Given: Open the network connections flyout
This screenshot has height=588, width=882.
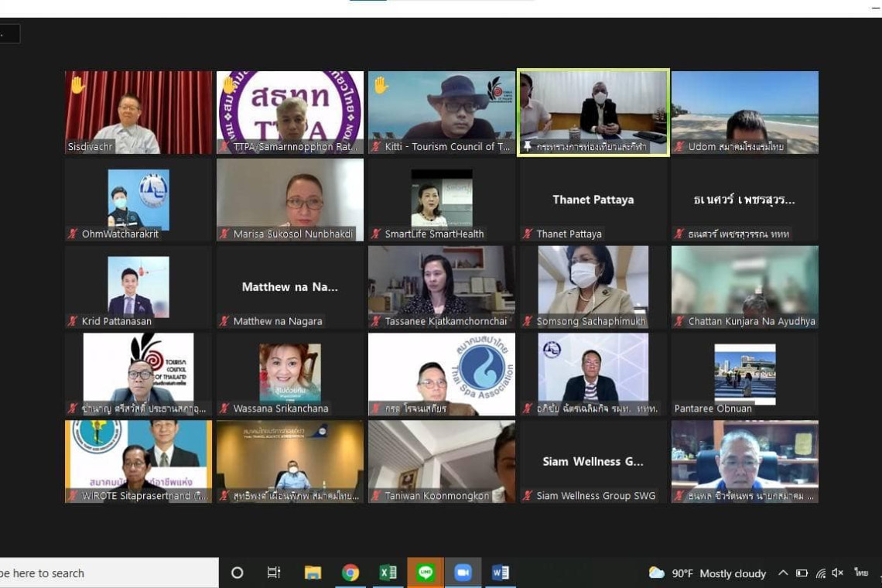Looking at the screenshot, I should (820, 573).
